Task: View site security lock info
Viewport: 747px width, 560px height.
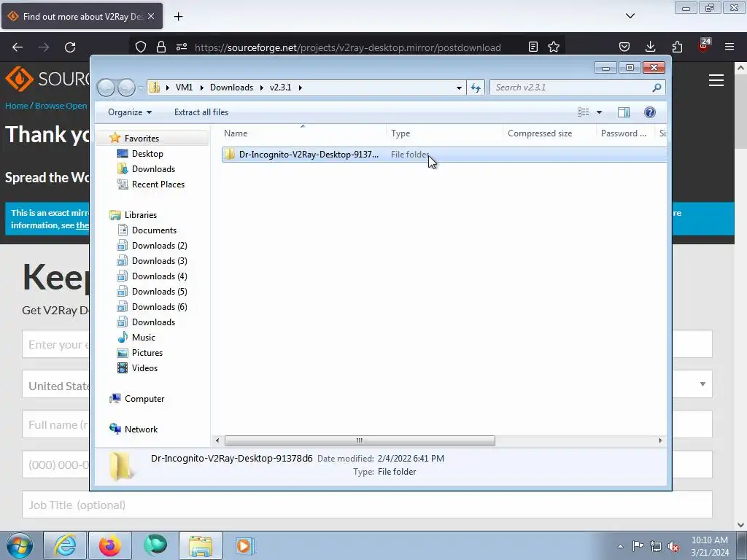Action: coord(161,47)
